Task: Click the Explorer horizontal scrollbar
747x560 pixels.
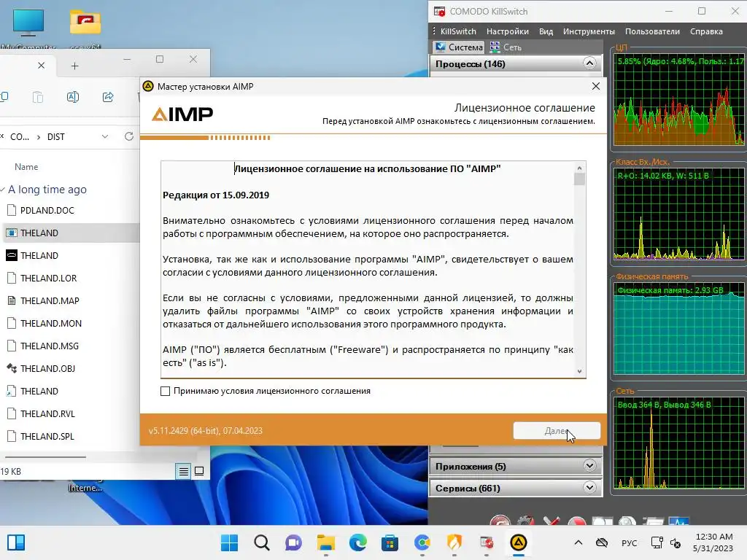Action: (45, 456)
